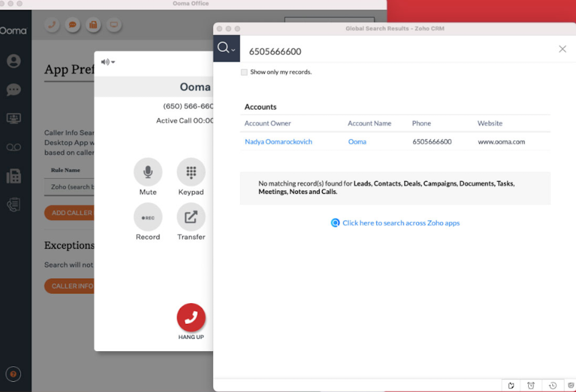This screenshot has width=576, height=392.
Task: Start recording with the Record button
Action: pos(147,217)
